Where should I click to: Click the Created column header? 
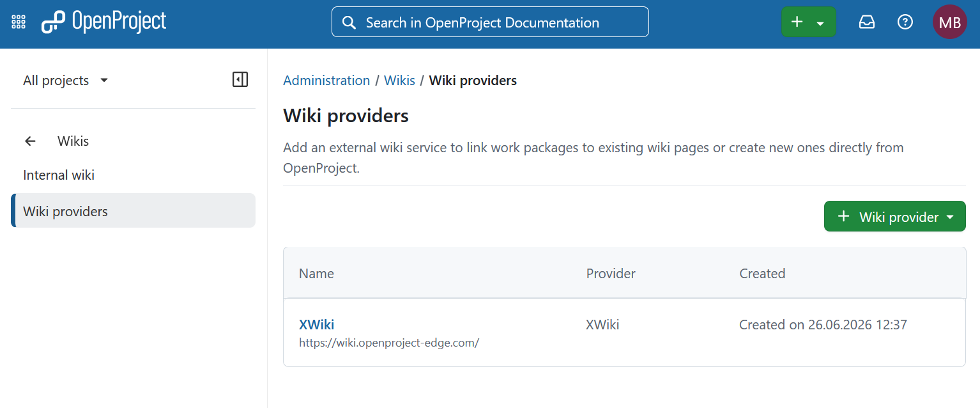(x=762, y=274)
